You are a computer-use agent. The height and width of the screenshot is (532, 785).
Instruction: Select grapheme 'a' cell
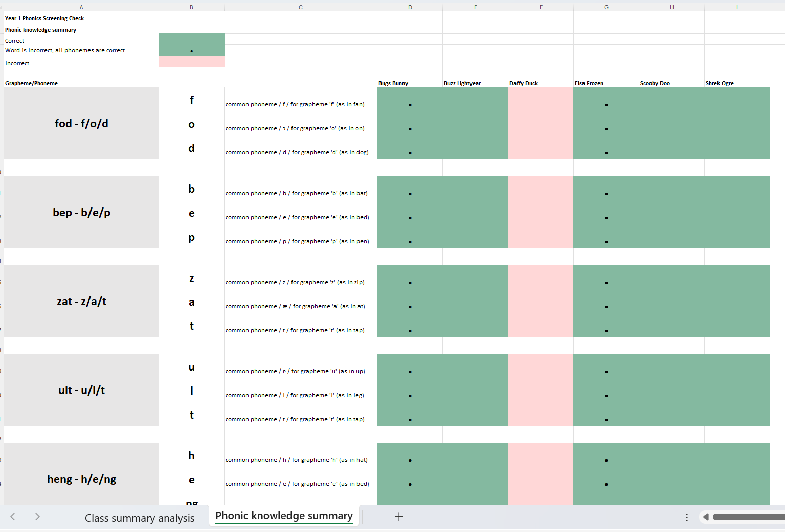click(191, 301)
